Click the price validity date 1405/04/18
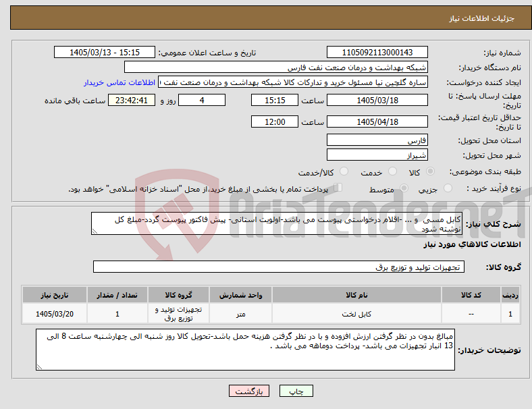The height and width of the screenshot is (409, 532). click(377, 121)
